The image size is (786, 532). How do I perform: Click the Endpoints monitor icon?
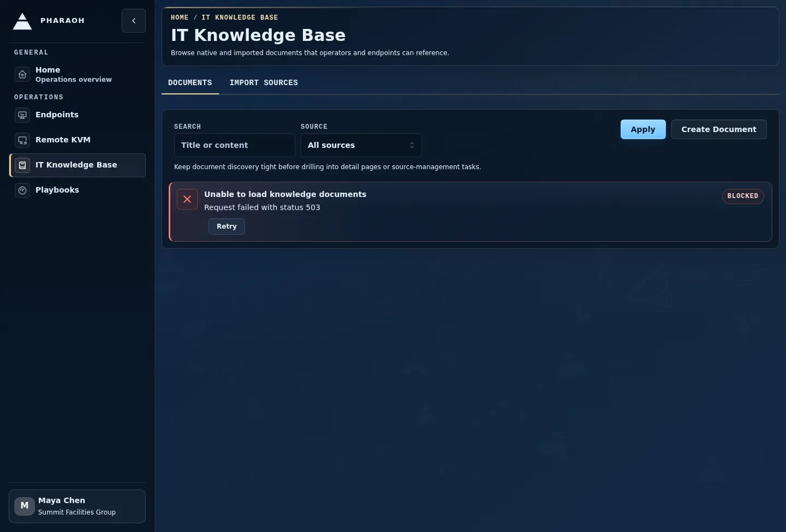pyautogui.click(x=22, y=115)
